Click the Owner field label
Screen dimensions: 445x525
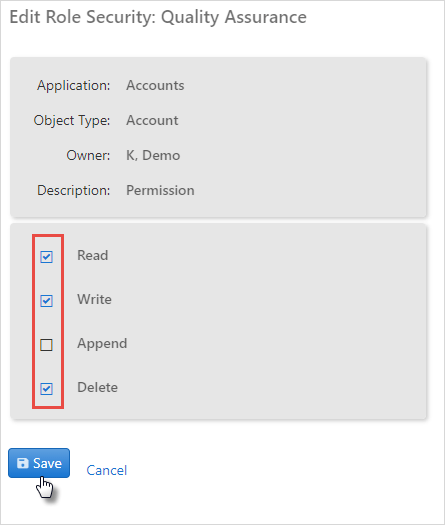tap(88, 155)
